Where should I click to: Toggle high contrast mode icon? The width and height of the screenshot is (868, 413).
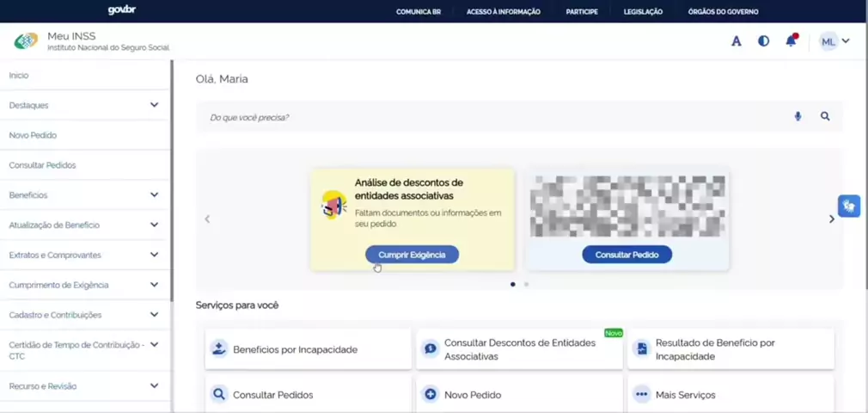click(x=763, y=41)
